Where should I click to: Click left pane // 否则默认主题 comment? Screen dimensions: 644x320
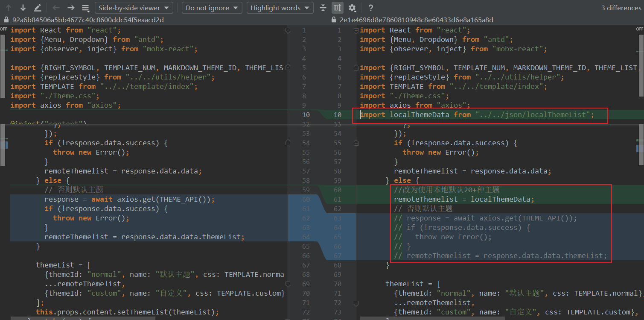click(x=74, y=190)
